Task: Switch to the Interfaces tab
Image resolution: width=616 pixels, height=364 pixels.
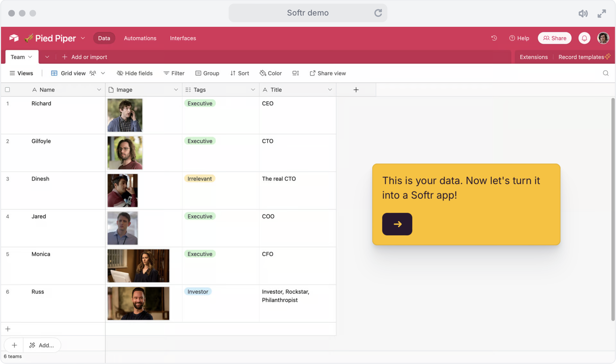Action: (183, 38)
